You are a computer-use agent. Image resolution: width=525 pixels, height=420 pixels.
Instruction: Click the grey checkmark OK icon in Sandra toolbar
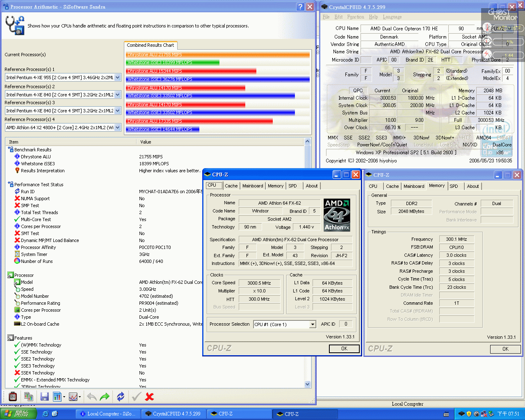137,397
